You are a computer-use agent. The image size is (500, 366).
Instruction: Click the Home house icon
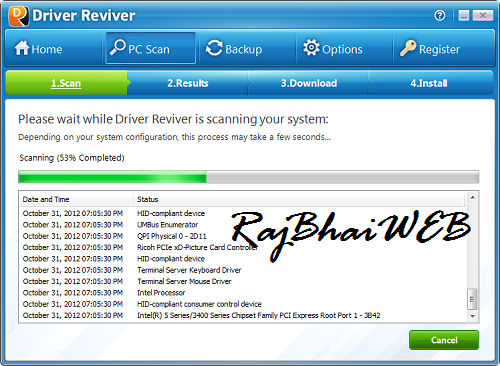coord(22,48)
